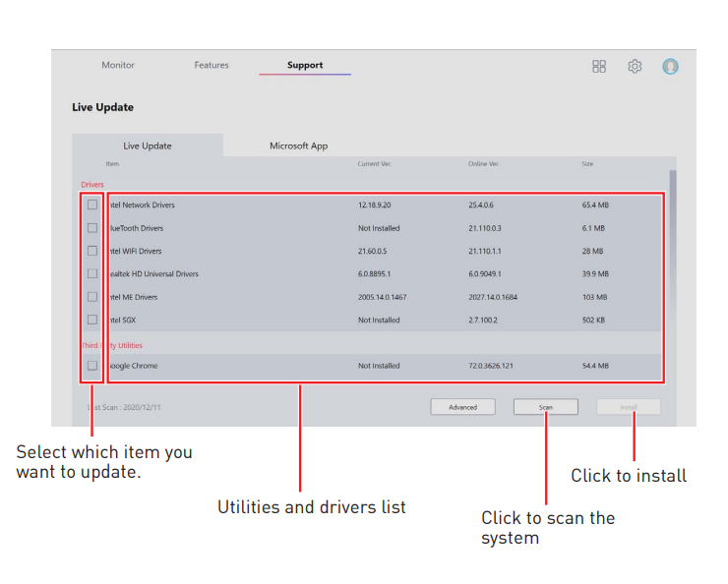Tick the Realtek HD Universal Drivers checkbox

click(x=92, y=273)
